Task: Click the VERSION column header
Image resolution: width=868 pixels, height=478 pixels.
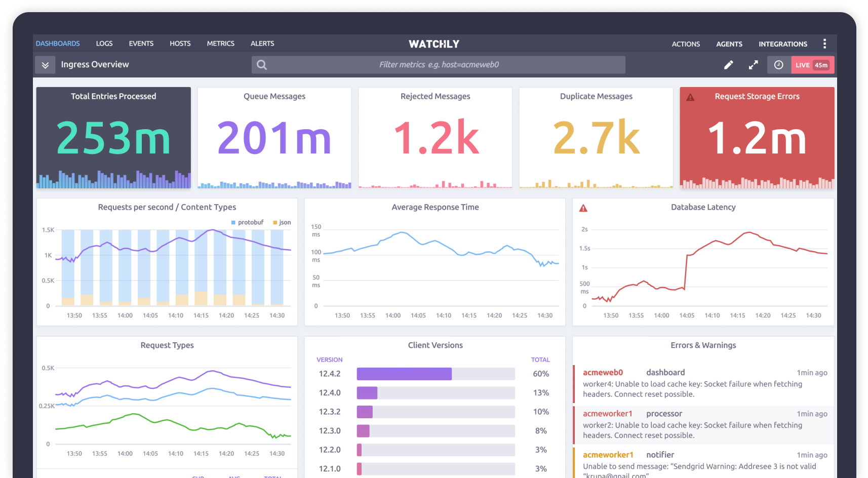Action: [x=330, y=360]
